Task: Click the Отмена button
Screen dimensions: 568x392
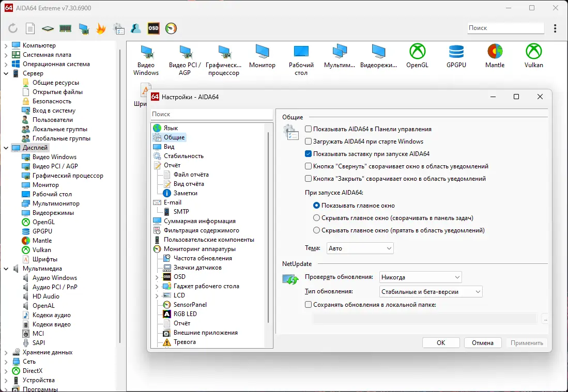Action: [483, 343]
